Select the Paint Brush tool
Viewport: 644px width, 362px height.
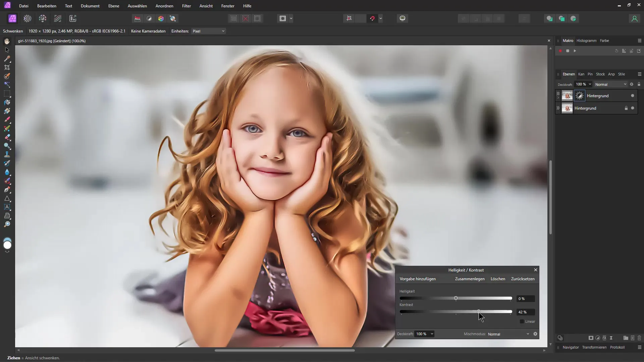[7, 120]
